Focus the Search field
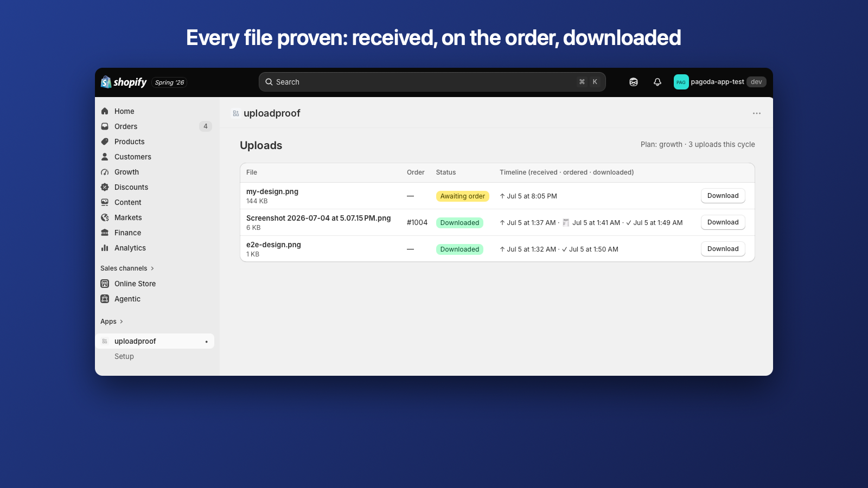868x488 pixels. click(432, 82)
